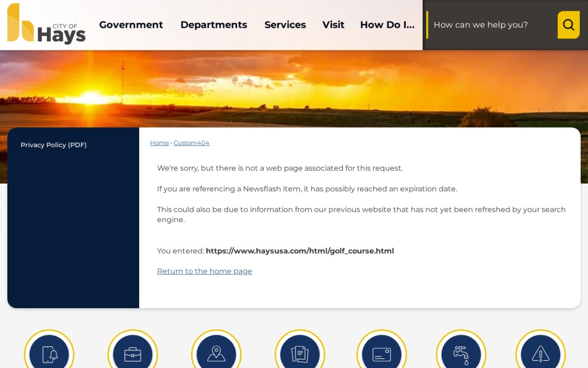Click the Newsflash expiration date sentence
Image resolution: width=588 pixels, height=368 pixels.
307,189
